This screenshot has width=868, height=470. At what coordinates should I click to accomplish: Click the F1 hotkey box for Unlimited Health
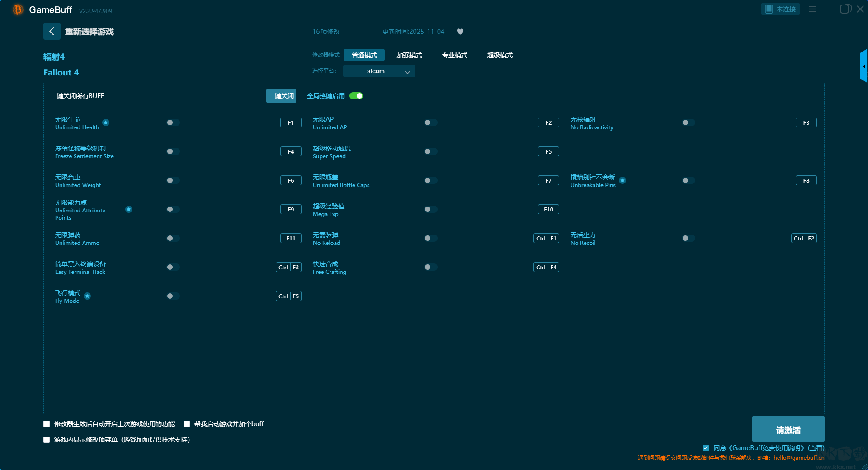[291, 122]
